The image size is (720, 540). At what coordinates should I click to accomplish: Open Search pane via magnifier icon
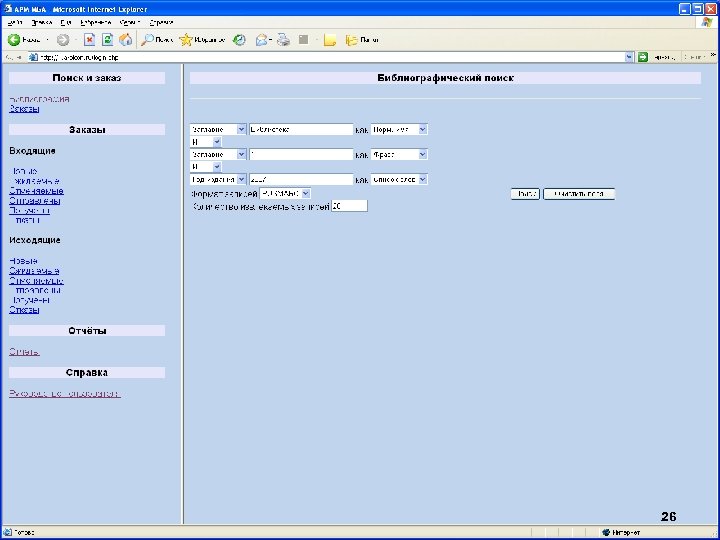click(147, 40)
